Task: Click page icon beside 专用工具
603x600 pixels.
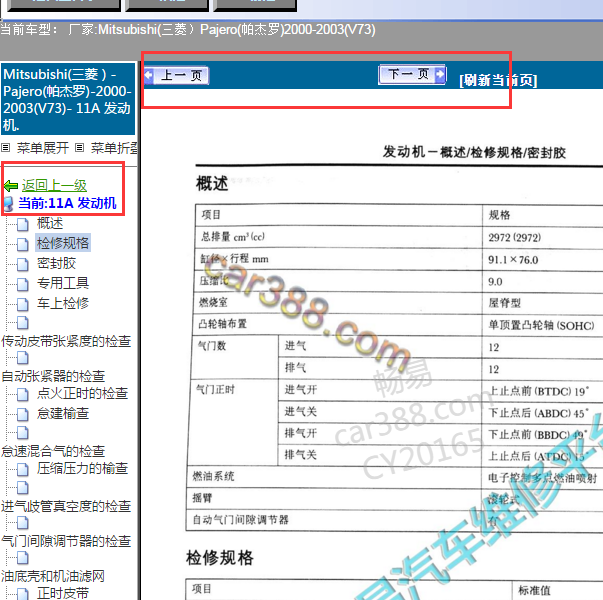Action: tap(23, 284)
